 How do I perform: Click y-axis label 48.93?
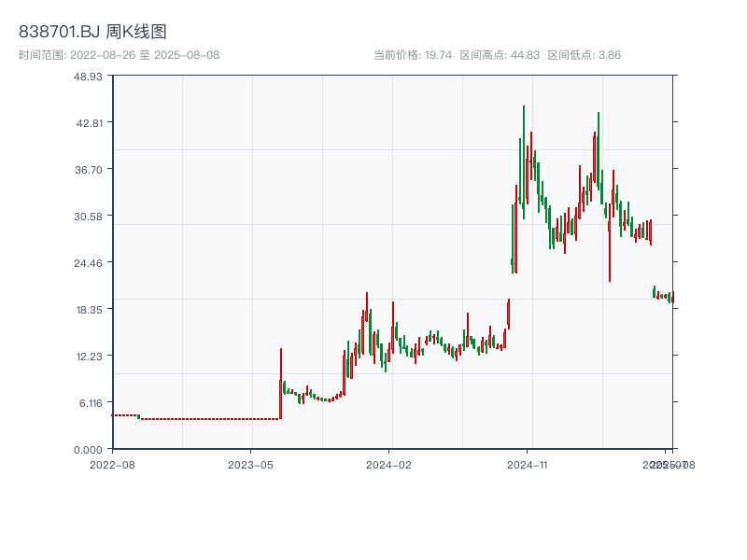click(x=88, y=77)
